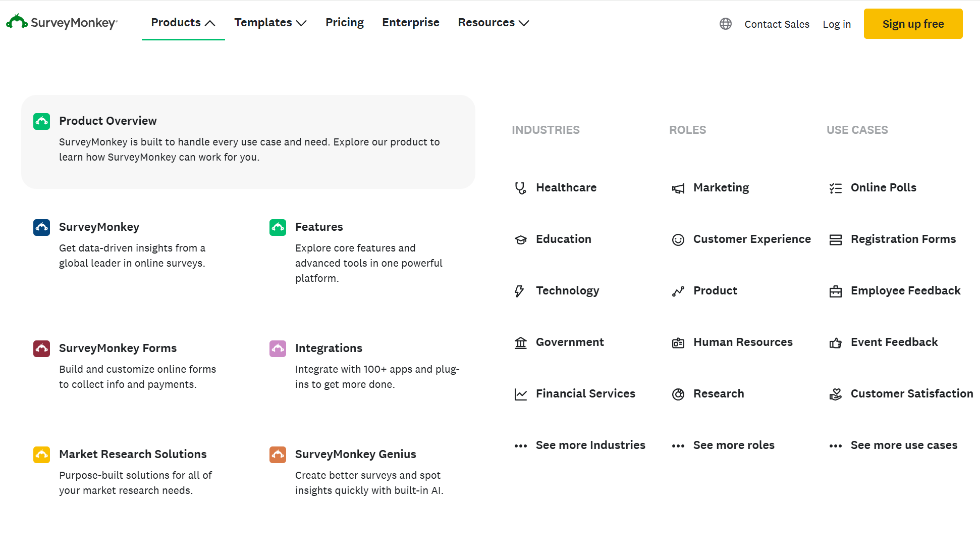Select the Marketing role link

click(721, 187)
